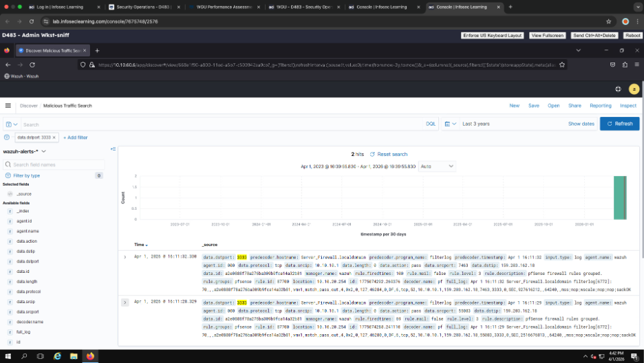Remove the data.dstport: 3333 filter
644x363 pixels.
pyautogui.click(x=54, y=137)
